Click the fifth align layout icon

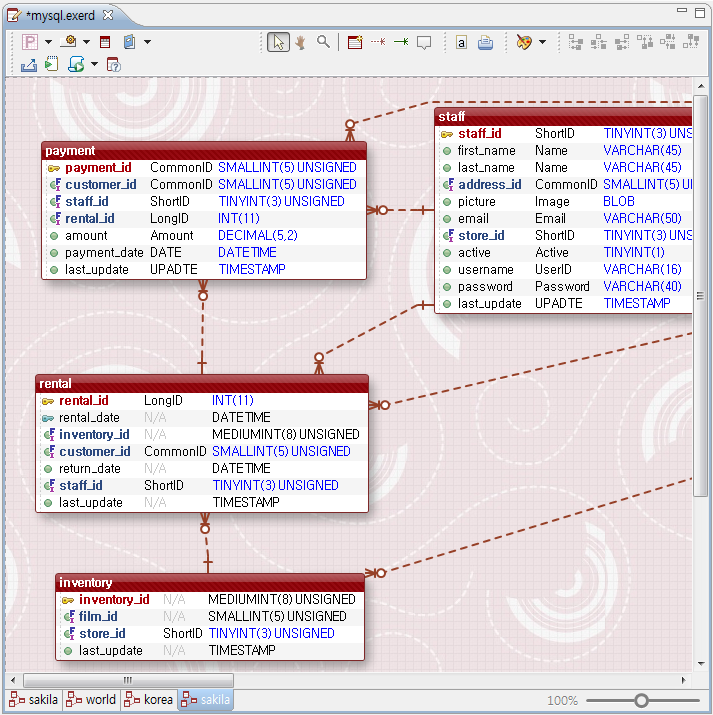pyautogui.click(x=668, y=42)
